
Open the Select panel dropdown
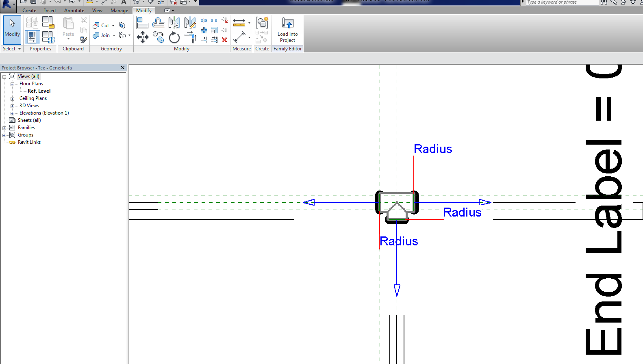point(12,49)
